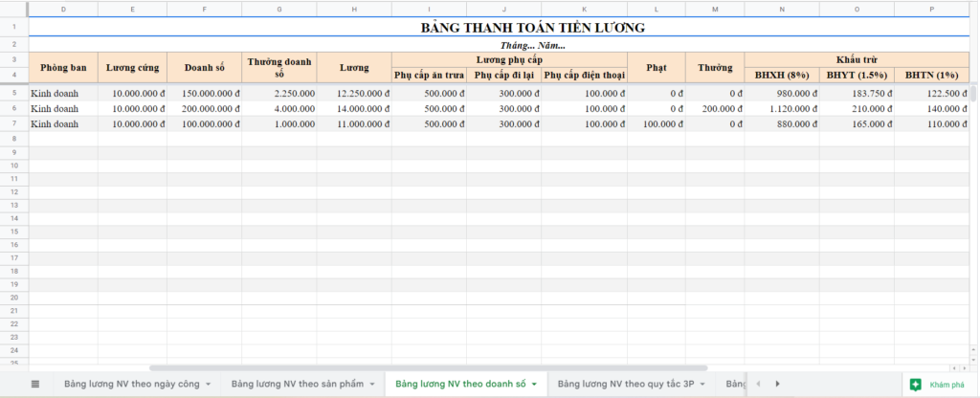
Task: Click the vertical scrollbar thumb
Action: tap(973, 93)
